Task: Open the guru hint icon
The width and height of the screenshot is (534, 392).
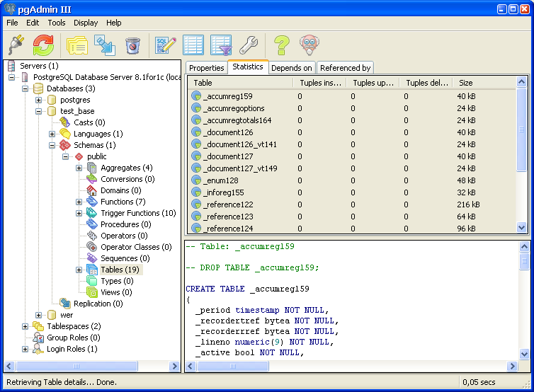Action: 309,45
